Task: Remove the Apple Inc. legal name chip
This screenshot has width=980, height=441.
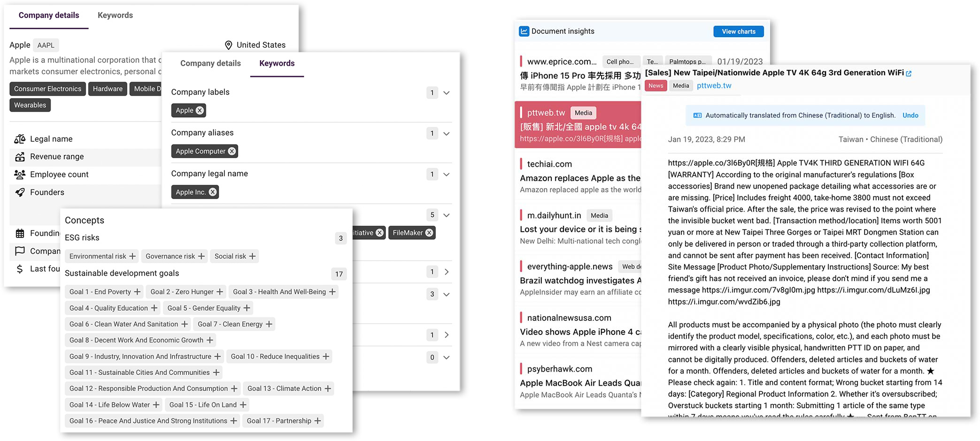Action: pyautogui.click(x=213, y=192)
